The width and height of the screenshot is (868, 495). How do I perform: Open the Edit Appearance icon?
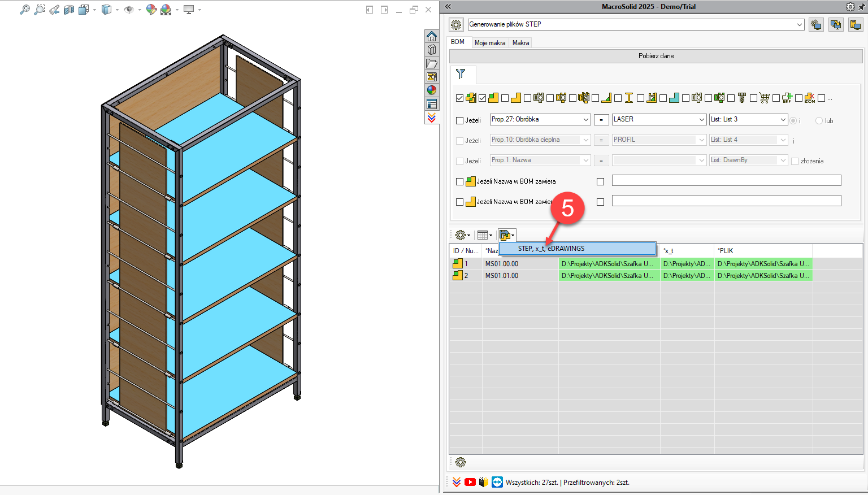(151, 10)
